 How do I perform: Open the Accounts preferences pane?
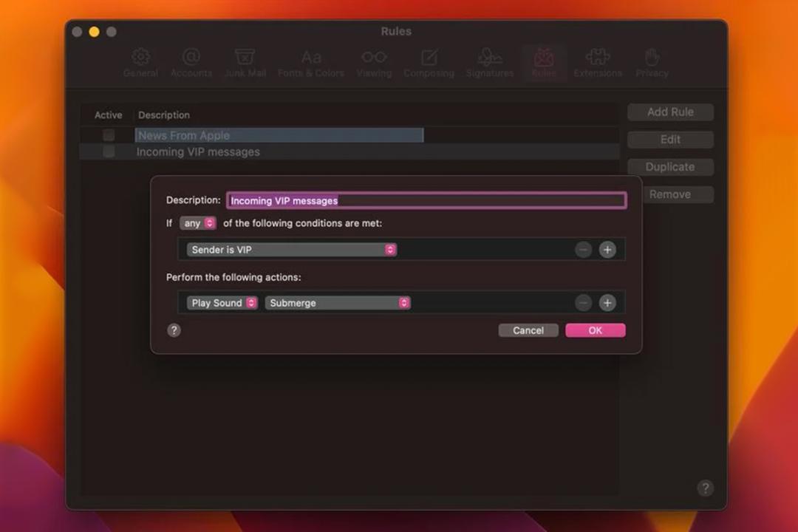(191, 63)
